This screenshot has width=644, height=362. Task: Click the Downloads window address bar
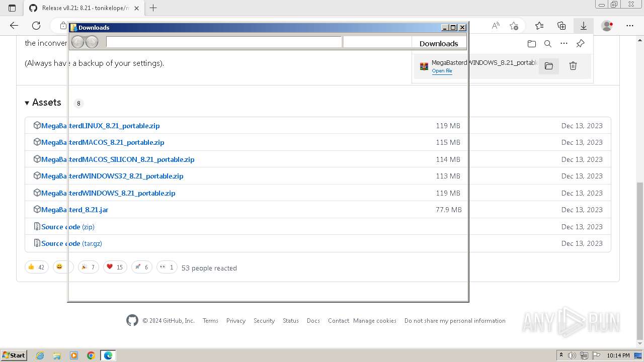click(x=224, y=42)
